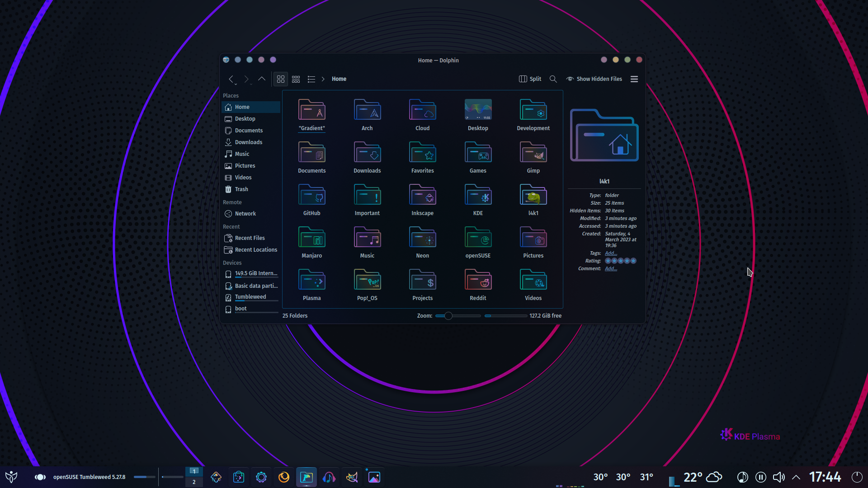Select the Arch folder icon
This screenshot has width=868, height=488.
pyautogui.click(x=367, y=110)
